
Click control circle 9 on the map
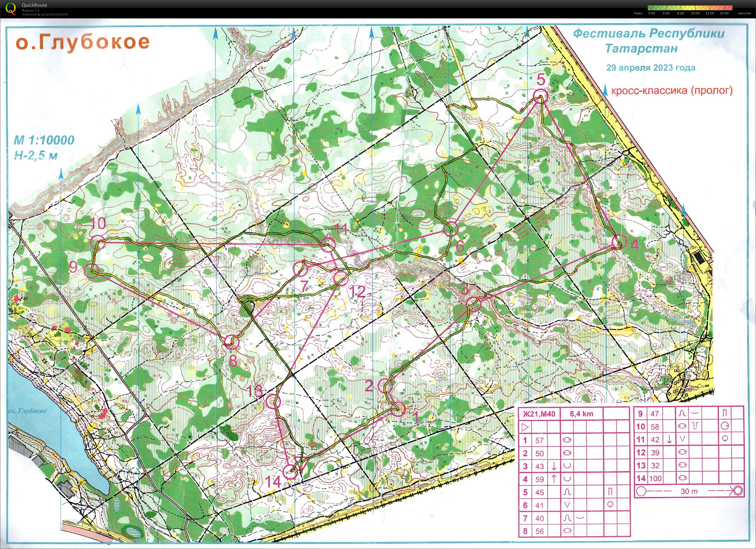point(92,270)
